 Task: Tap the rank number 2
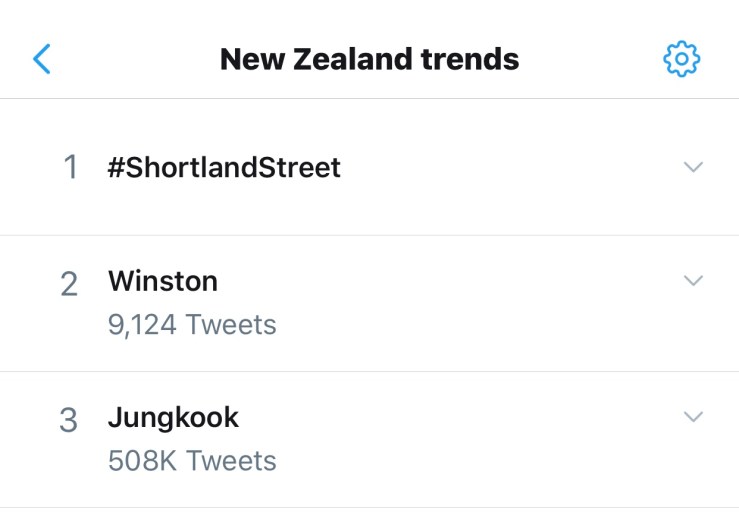[x=69, y=284]
